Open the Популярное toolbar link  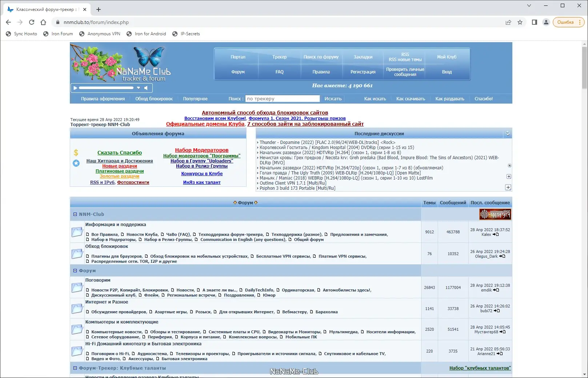click(x=195, y=99)
